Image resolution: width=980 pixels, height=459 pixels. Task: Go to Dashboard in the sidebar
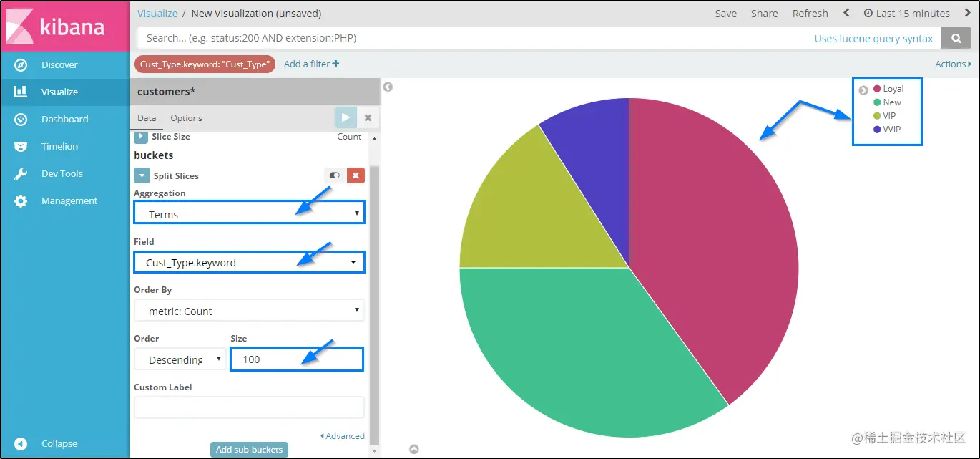coord(64,119)
